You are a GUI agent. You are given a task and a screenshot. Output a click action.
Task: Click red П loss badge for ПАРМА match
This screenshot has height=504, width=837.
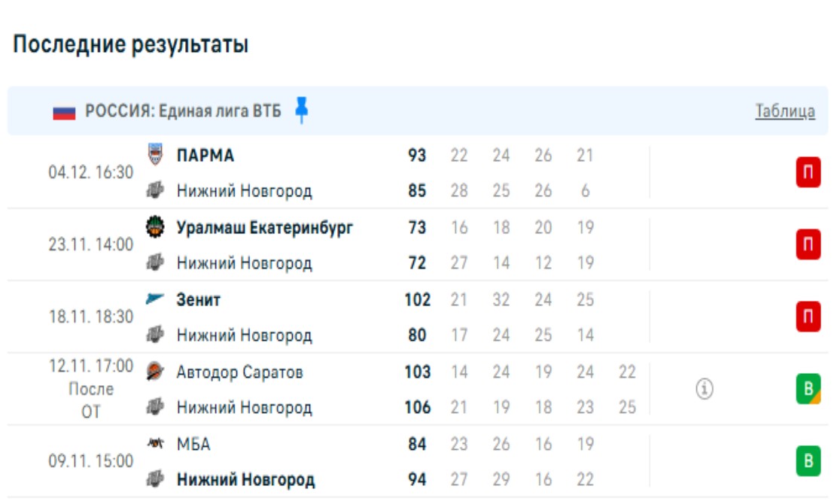tap(808, 173)
